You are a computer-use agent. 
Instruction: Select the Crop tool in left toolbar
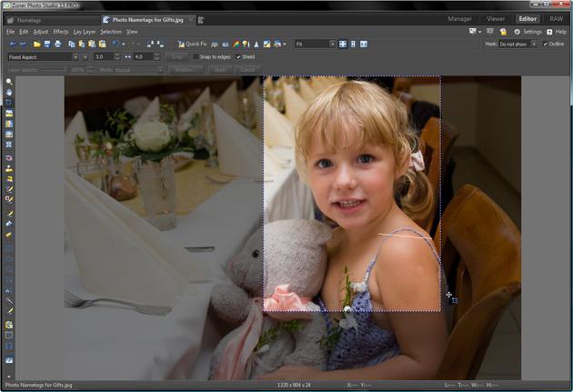9,103
